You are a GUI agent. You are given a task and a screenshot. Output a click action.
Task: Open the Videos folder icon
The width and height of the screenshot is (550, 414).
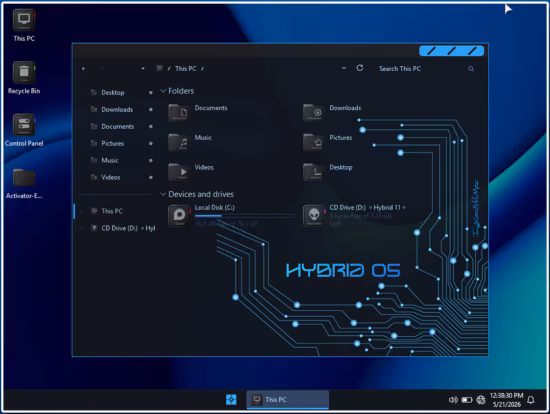click(x=179, y=172)
